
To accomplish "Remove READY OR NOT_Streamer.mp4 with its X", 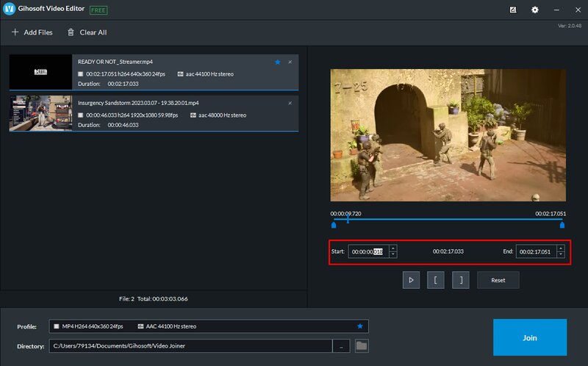I will 290,62.
